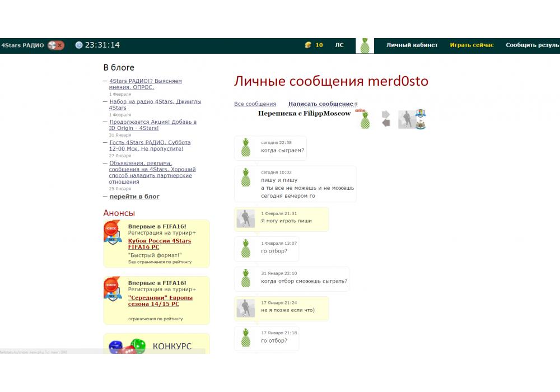
Task: Click the Анонсы section heading
Action: [x=119, y=213]
